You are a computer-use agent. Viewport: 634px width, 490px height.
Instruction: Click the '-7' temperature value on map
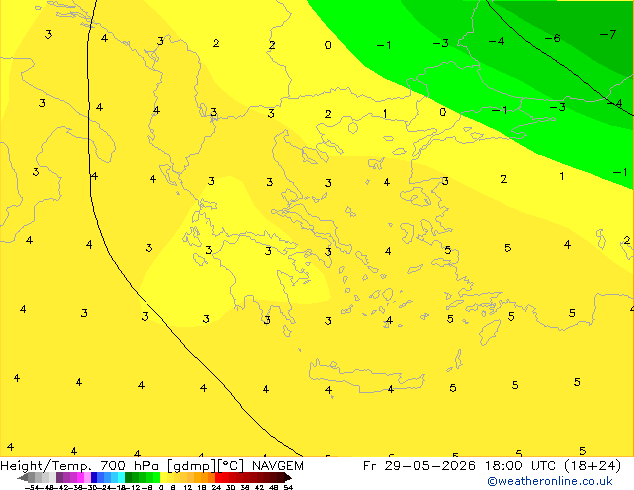pos(608,34)
